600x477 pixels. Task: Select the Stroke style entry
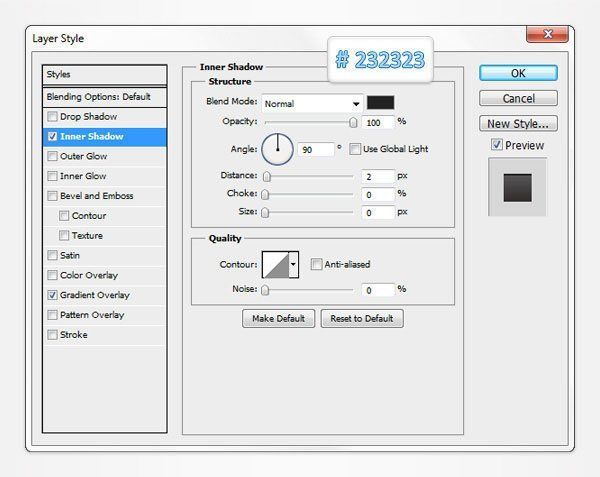click(x=105, y=335)
